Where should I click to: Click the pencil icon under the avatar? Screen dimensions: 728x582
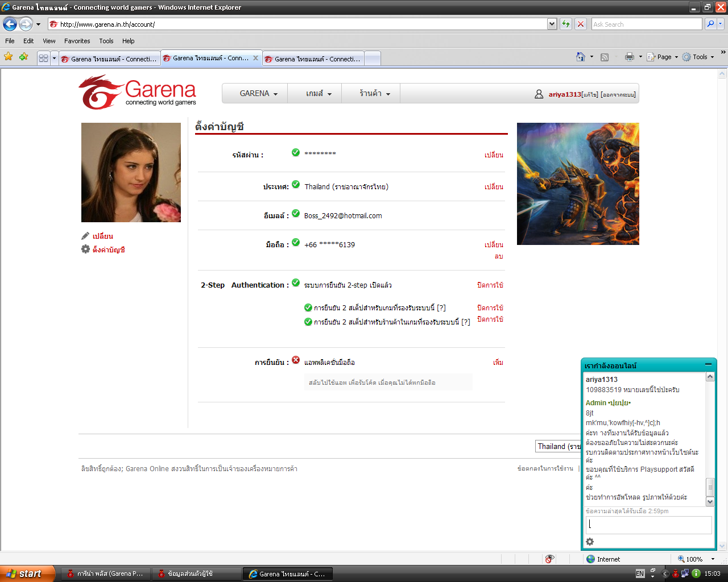(x=85, y=235)
